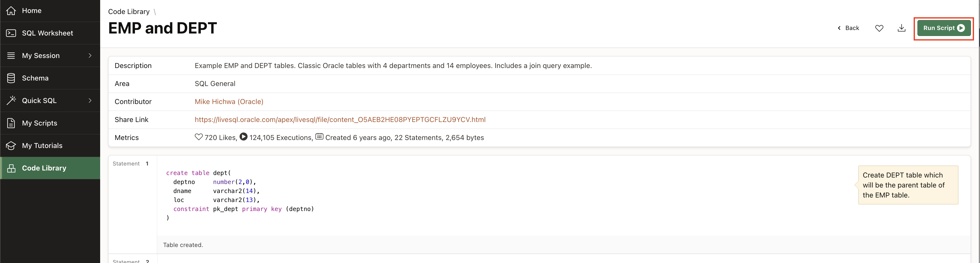Screen dimensions: 980x263
Task: Click the Description row text
Action: point(393,66)
